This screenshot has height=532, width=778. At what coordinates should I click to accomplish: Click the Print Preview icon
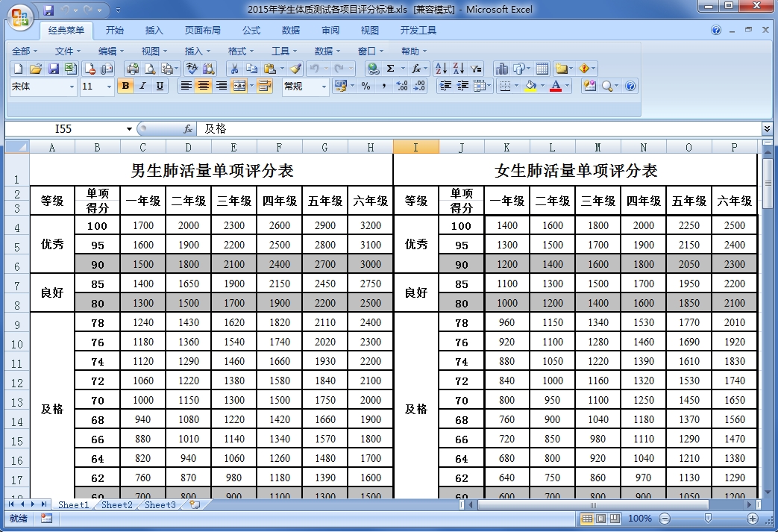tap(151, 69)
